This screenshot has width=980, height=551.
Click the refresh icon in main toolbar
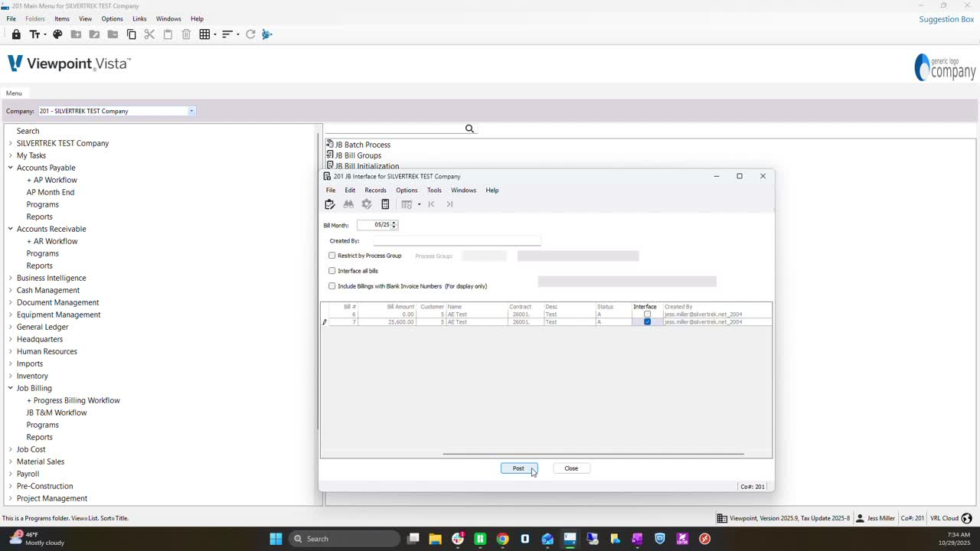250,34
